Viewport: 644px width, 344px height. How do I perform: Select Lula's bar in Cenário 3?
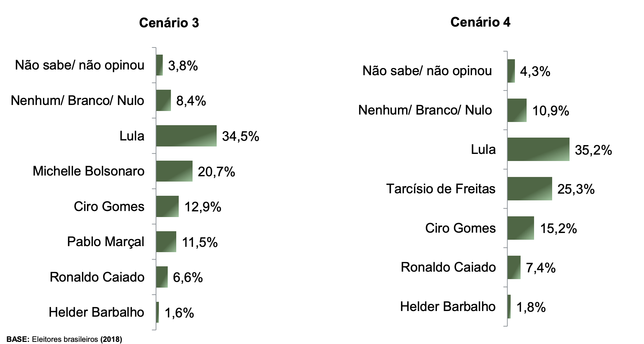(186, 136)
